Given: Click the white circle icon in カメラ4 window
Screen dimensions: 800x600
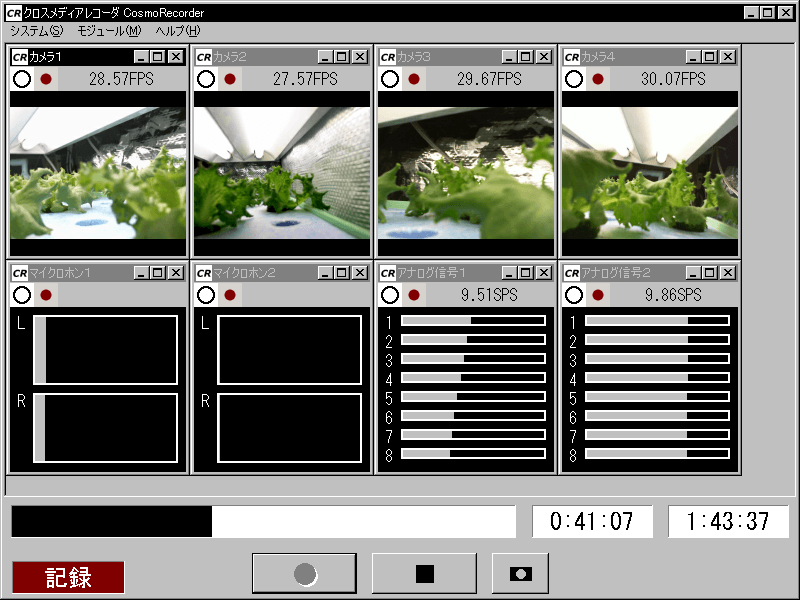Looking at the screenshot, I should (x=574, y=79).
